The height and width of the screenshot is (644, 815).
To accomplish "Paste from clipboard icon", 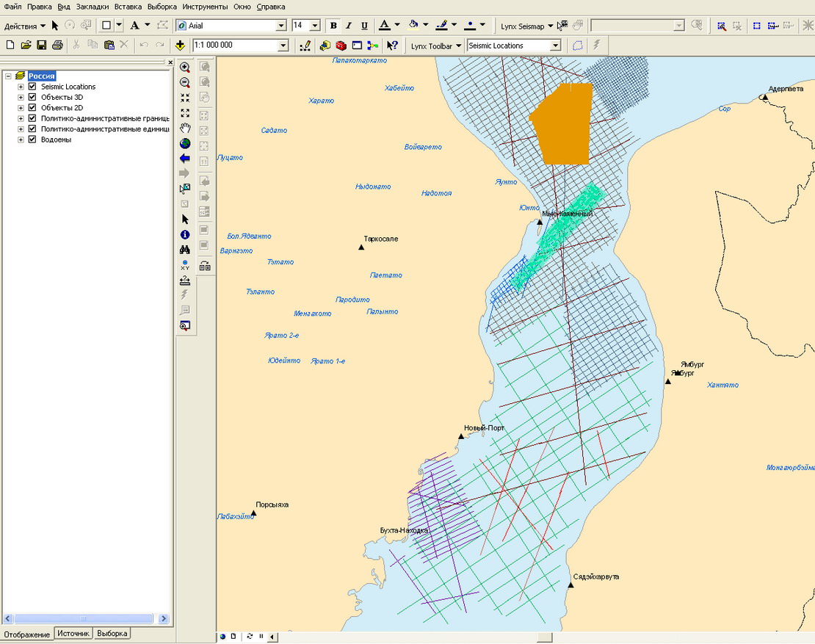I will pos(109,46).
